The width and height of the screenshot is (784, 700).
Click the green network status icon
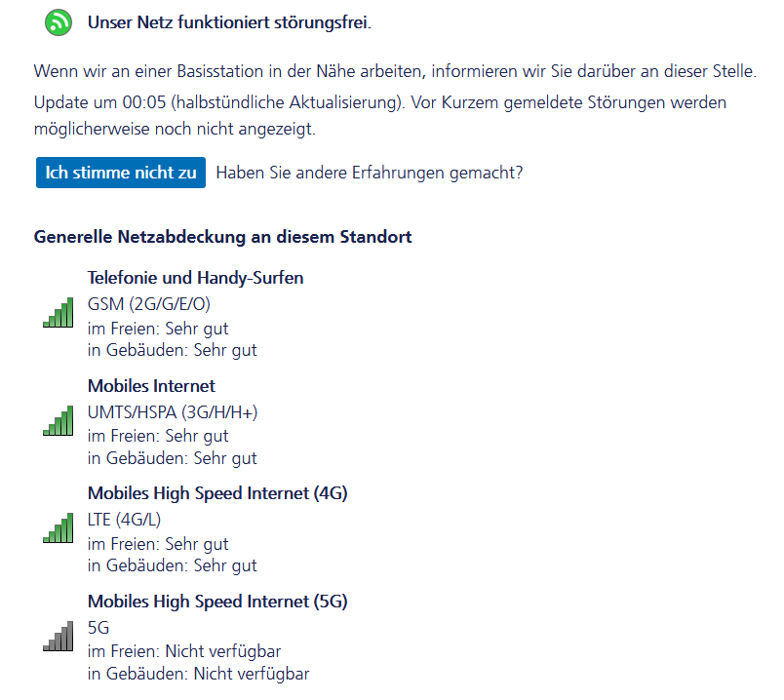click(59, 23)
